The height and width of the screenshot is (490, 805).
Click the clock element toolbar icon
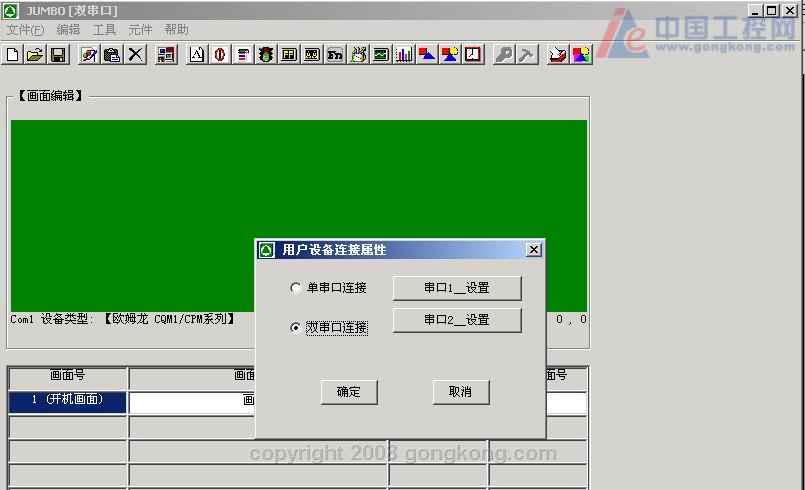click(x=473, y=54)
